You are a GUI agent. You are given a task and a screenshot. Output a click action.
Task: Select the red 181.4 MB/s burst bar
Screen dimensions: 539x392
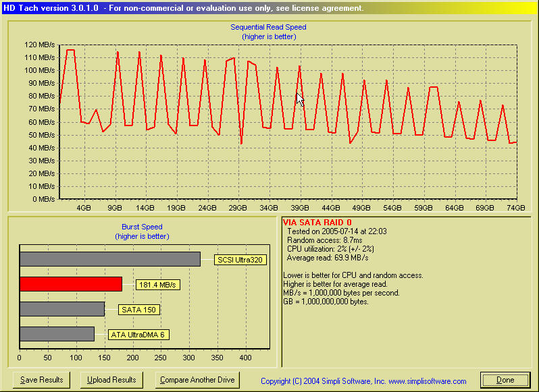pyautogui.click(x=71, y=284)
